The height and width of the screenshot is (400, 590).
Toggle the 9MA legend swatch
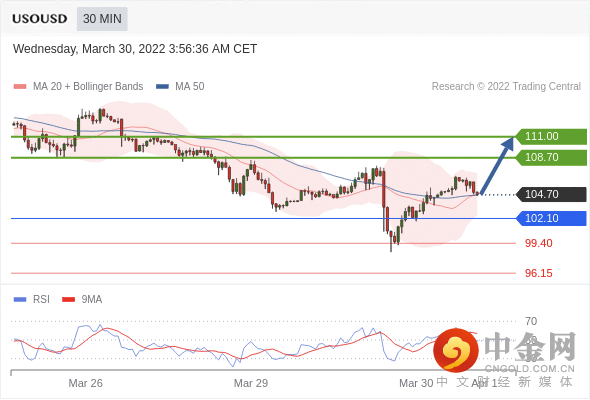coord(68,300)
